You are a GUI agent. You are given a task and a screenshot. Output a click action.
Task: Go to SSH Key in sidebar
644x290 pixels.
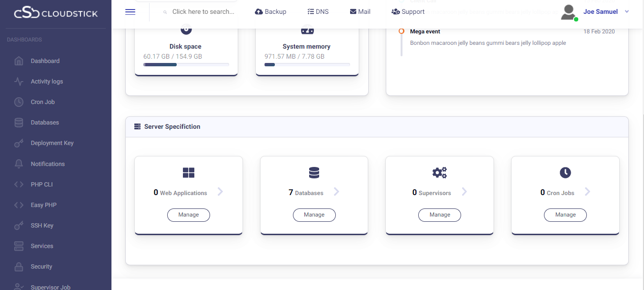click(42, 226)
